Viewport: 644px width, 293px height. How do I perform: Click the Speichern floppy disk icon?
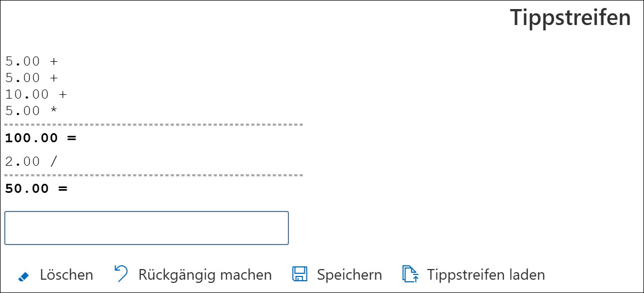click(300, 274)
